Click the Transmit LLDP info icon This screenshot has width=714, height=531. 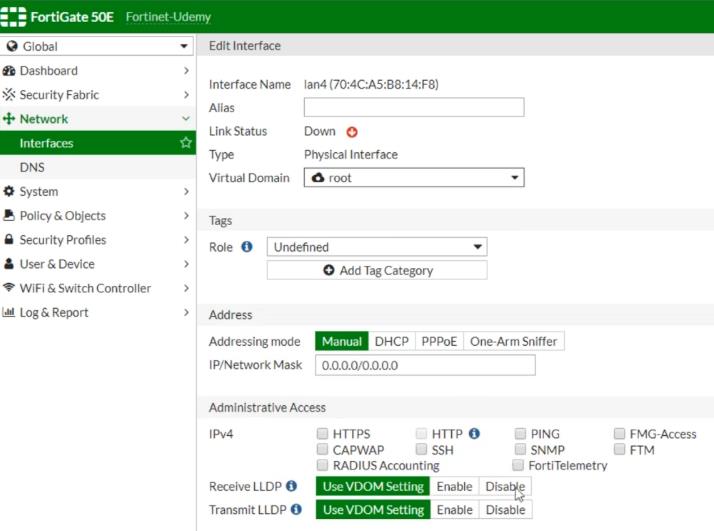(296, 509)
